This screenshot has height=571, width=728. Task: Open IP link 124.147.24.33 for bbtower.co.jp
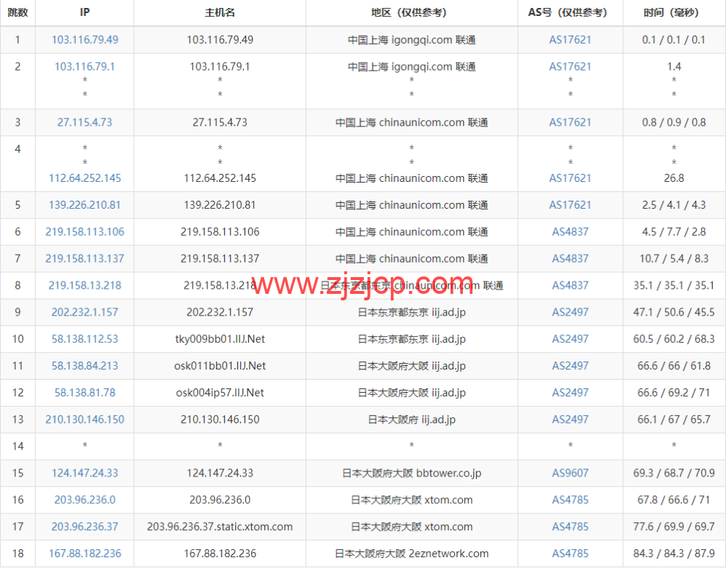point(84,473)
